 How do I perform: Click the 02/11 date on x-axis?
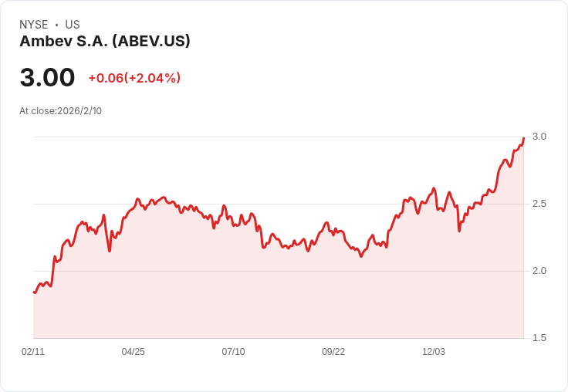33,352
